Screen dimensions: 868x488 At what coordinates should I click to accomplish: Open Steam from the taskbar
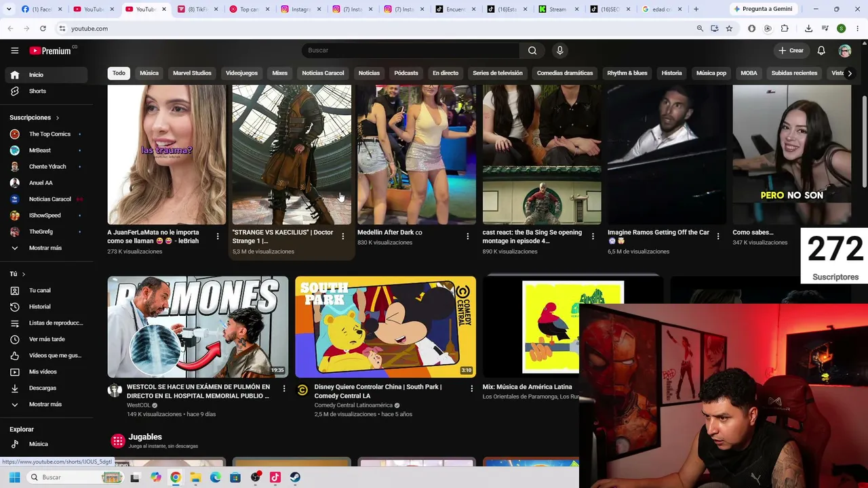(x=295, y=477)
